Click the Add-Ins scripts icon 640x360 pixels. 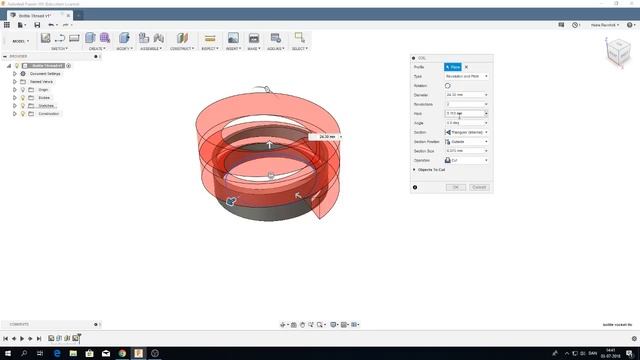[x=276, y=38]
